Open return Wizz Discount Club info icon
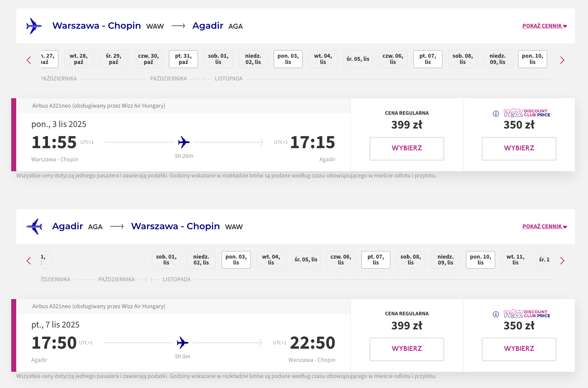588x388 pixels. [x=496, y=314]
